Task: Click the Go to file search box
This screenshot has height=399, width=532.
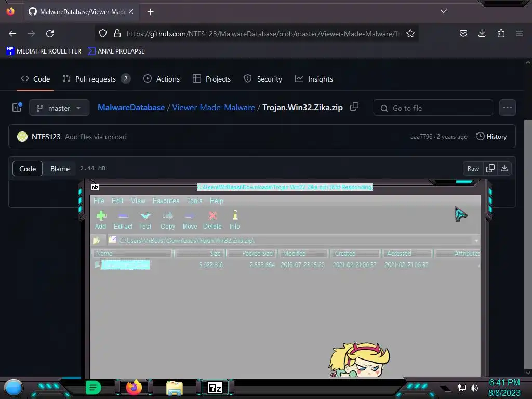Action: (x=433, y=108)
